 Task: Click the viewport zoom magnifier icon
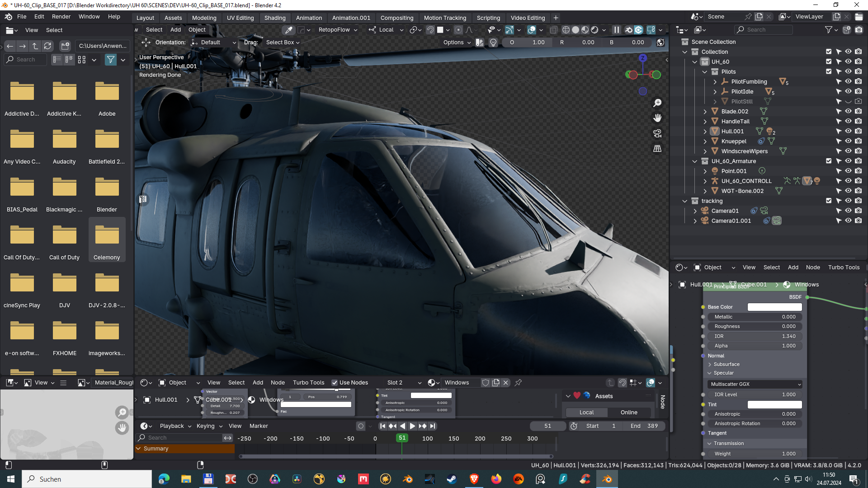[x=657, y=103]
